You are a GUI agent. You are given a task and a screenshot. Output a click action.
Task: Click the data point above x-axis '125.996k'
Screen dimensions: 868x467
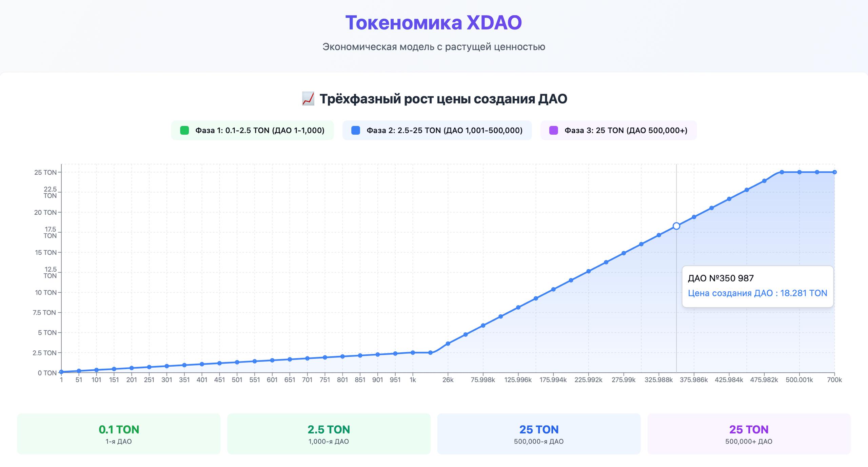coord(518,308)
